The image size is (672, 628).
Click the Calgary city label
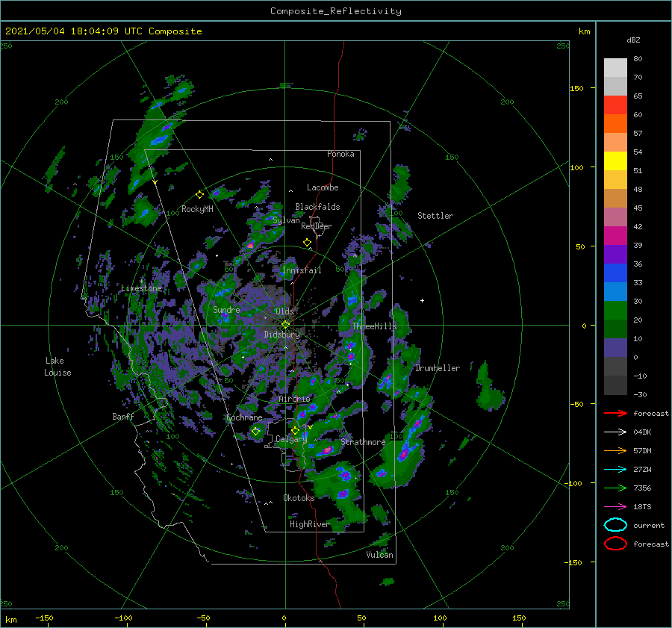click(x=291, y=439)
